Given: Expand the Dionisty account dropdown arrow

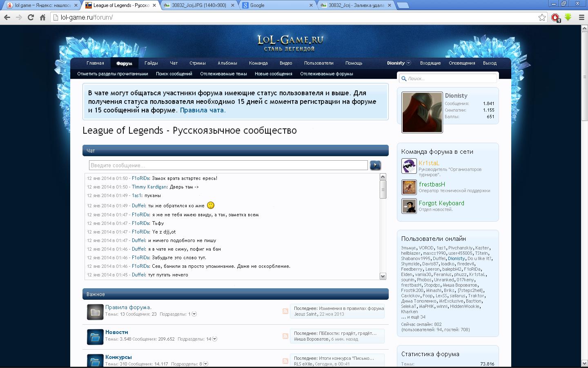Looking at the screenshot, I should click(408, 63).
